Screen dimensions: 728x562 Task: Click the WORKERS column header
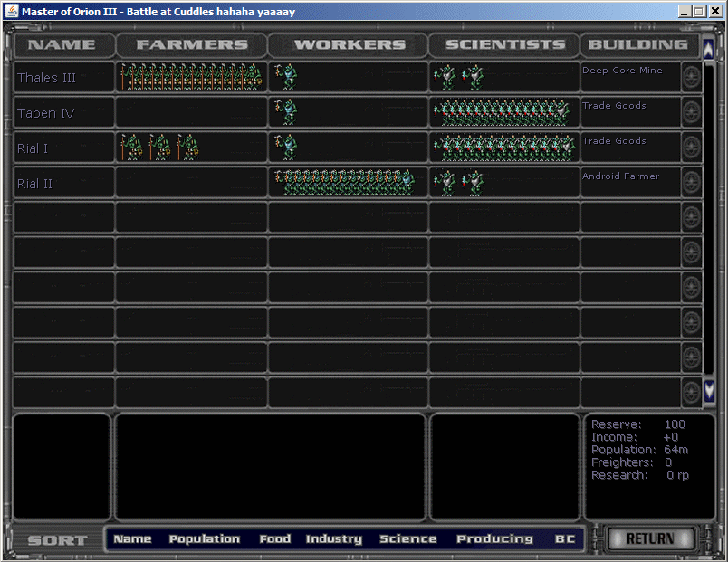coord(350,45)
